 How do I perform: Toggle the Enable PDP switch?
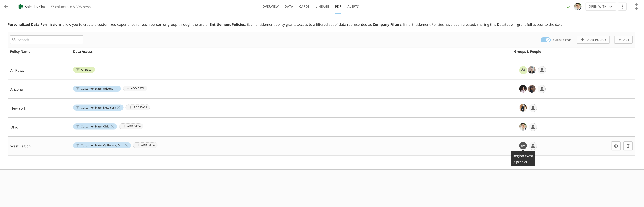click(x=545, y=40)
